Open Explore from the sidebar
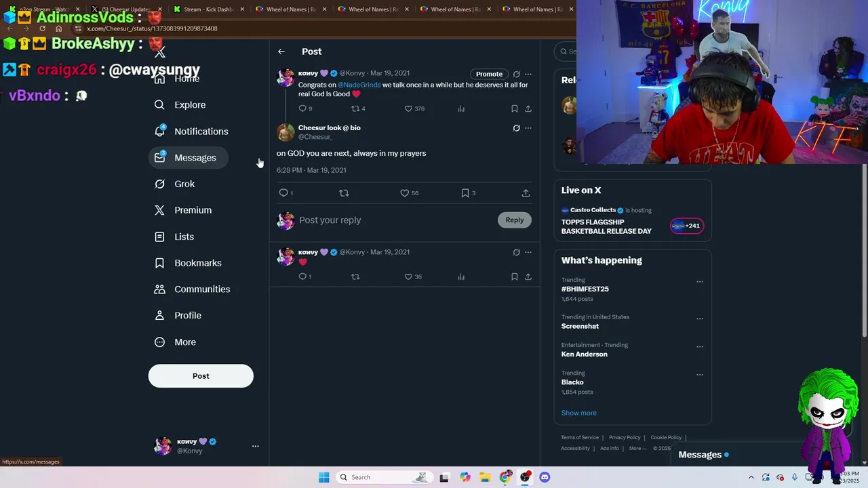 pos(180,105)
